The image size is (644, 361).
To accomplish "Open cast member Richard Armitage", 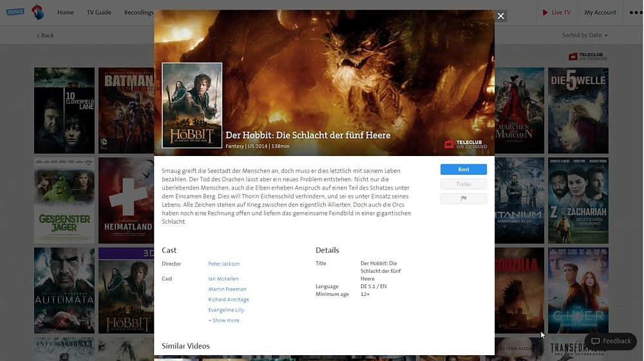I will click(x=229, y=299).
